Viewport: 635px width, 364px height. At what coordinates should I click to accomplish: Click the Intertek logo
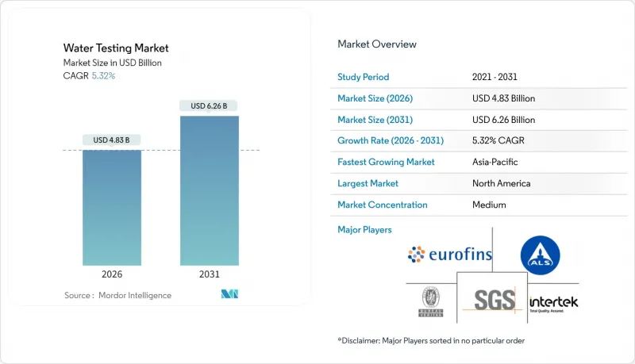pos(554,302)
